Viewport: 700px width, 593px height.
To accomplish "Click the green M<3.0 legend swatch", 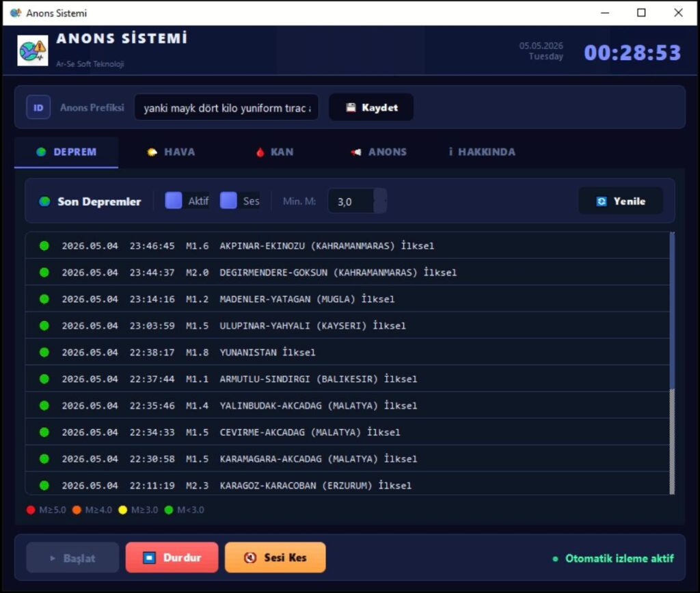I will [169, 510].
